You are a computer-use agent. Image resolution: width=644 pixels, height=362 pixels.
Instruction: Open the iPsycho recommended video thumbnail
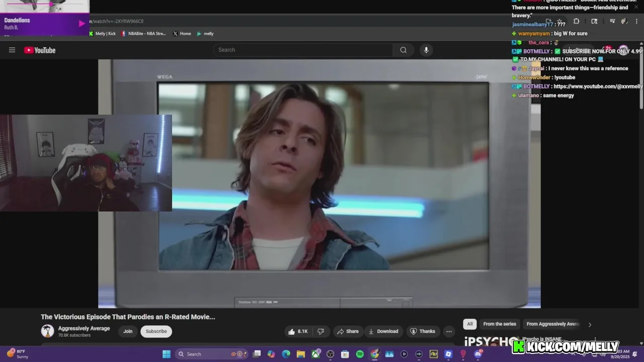pos(491,340)
